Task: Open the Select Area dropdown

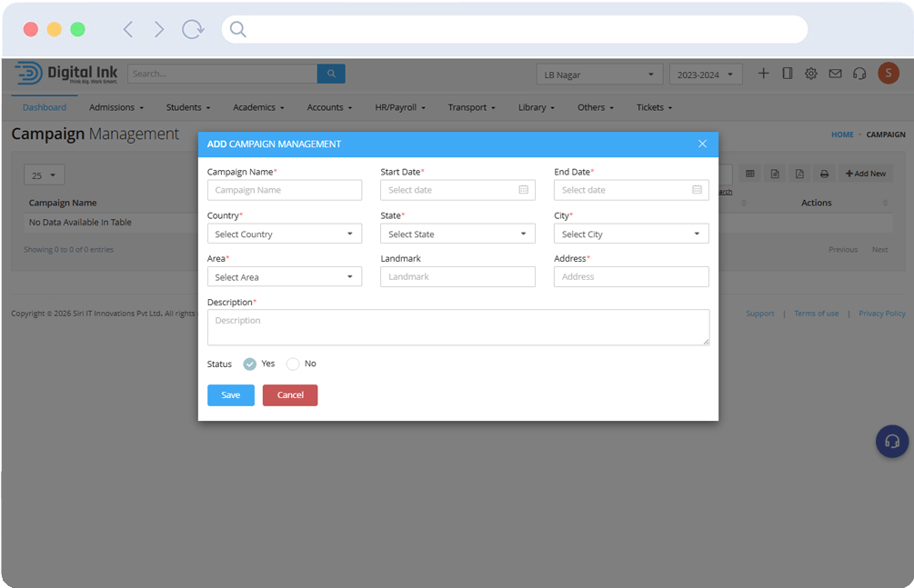Action: pyautogui.click(x=285, y=277)
